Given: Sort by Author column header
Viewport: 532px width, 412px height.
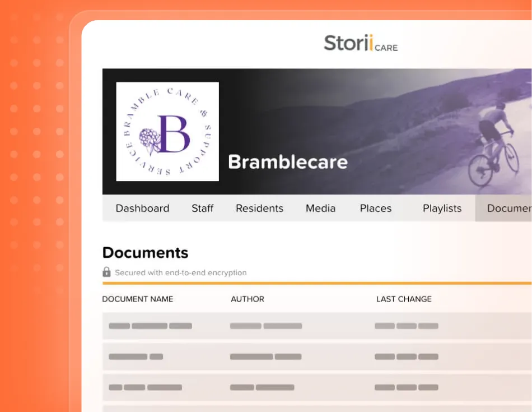Looking at the screenshot, I should 248,299.
